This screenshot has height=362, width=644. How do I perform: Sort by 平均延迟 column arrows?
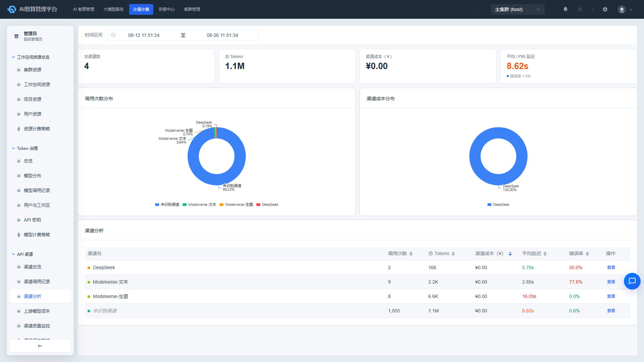[545, 254]
